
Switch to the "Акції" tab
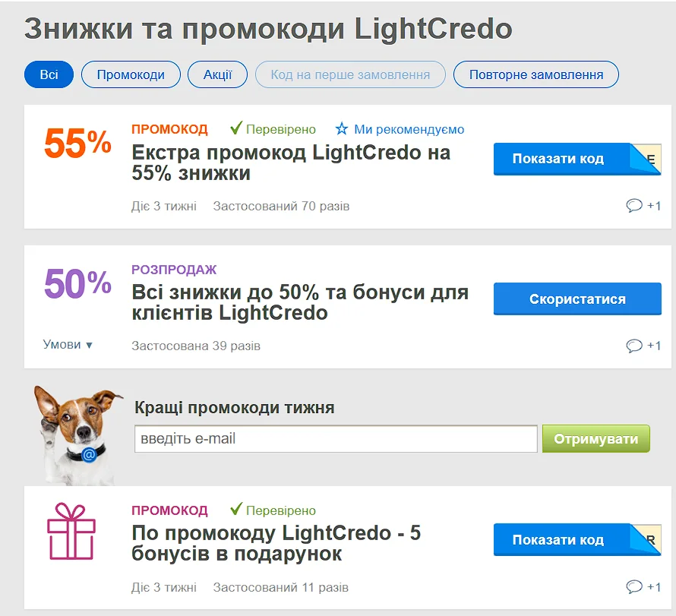pyautogui.click(x=217, y=74)
